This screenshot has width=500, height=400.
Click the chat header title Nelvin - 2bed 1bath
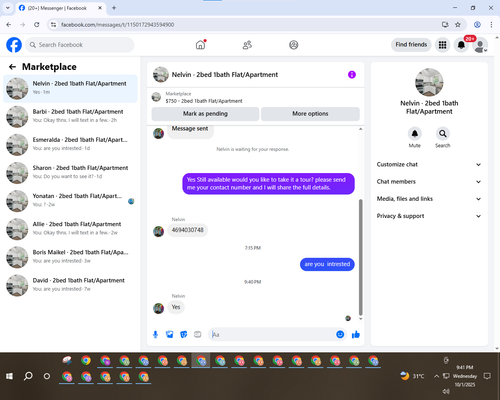[225, 75]
